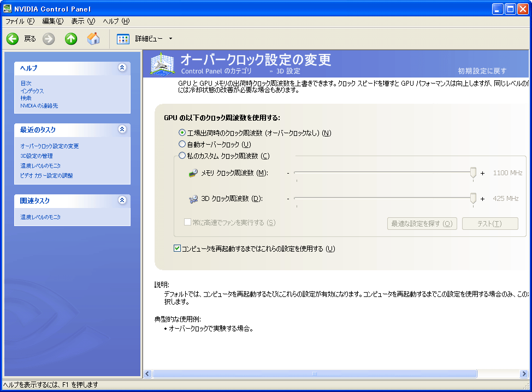Image resolution: width=532 pixels, height=392 pixels.
Task: Click the green Up arrow icon
Action: (71, 39)
